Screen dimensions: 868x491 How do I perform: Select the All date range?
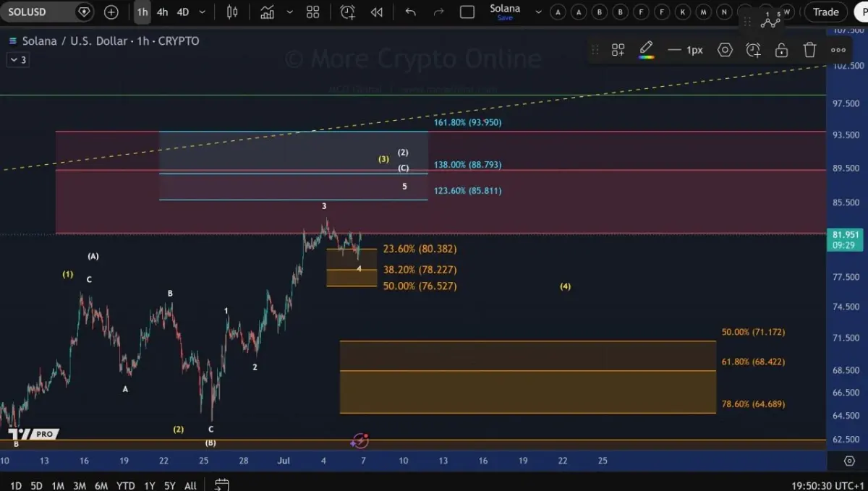click(190, 485)
